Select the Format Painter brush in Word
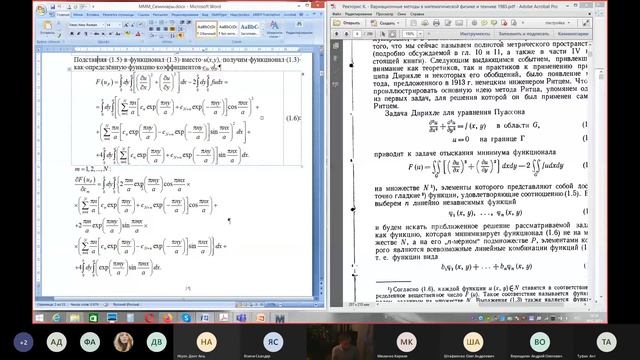This screenshot has height=360, width=640. pyautogui.click(x=59, y=36)
